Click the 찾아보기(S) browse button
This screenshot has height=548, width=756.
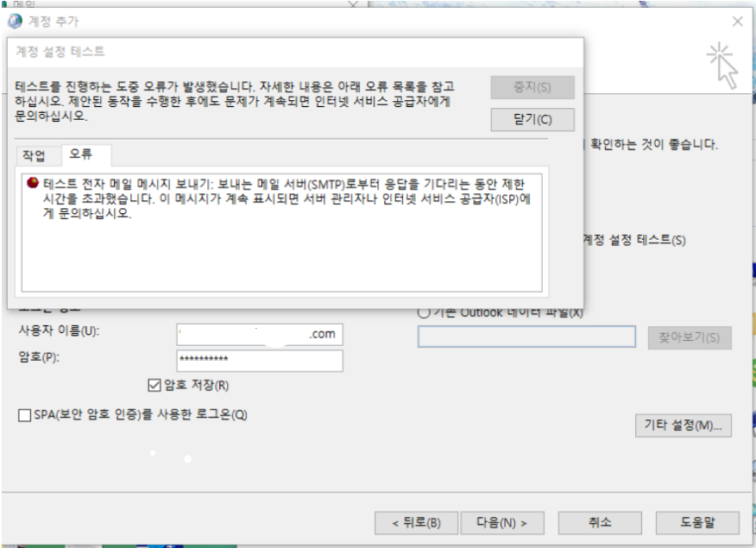690,337
